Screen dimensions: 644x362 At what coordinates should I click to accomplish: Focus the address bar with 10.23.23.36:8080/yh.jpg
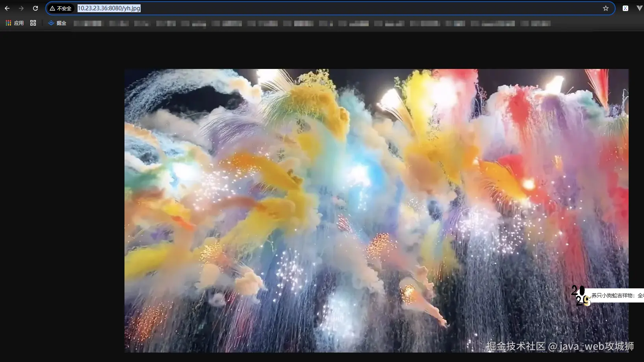pyautogui.click(x=331, y=8)
